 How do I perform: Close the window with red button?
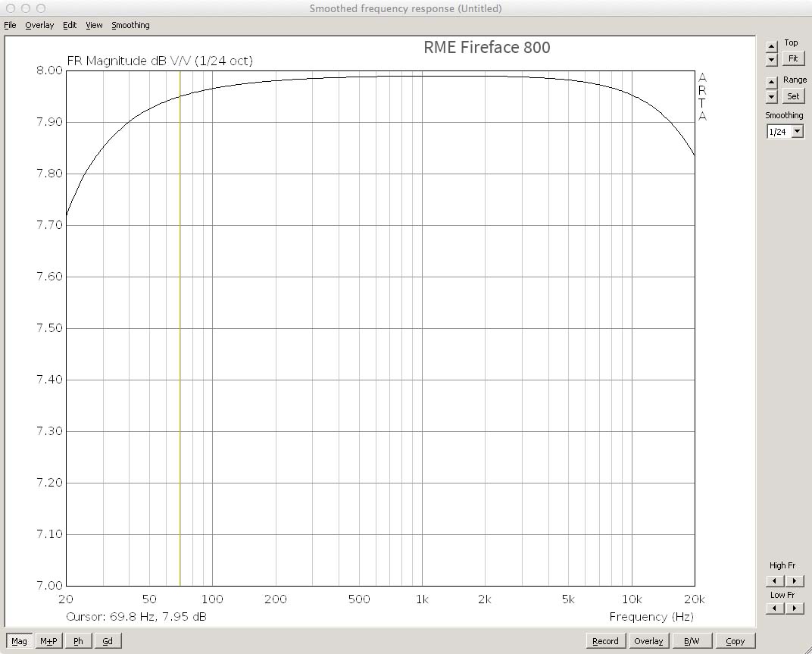(x=11, y=8)
